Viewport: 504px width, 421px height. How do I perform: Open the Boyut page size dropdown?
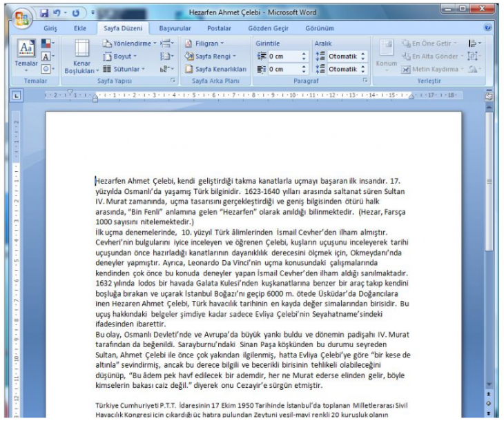[x=119, y=57]
